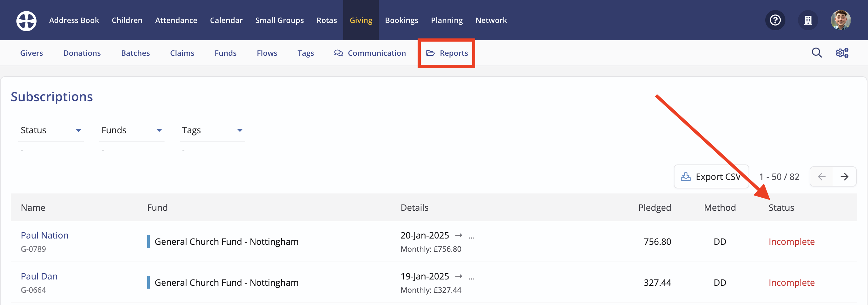Click Paul Nation's General Church Fund entry
This screenshot has width=868, height=305.
pos(223,242)
